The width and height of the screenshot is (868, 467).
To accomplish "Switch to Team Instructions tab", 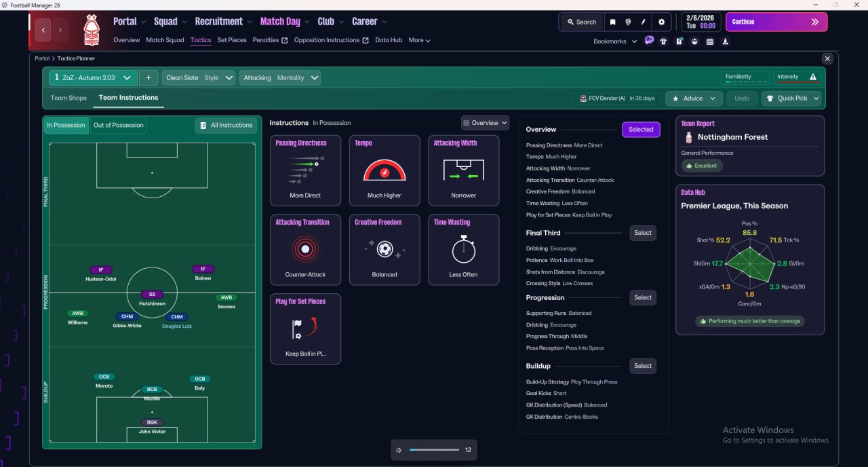I will (x=128, y=98).
